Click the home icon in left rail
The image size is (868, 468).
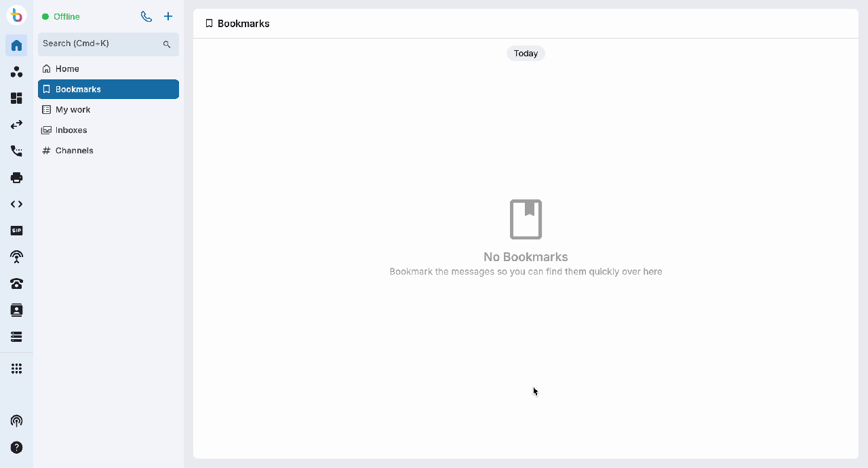tap(16, 45)
